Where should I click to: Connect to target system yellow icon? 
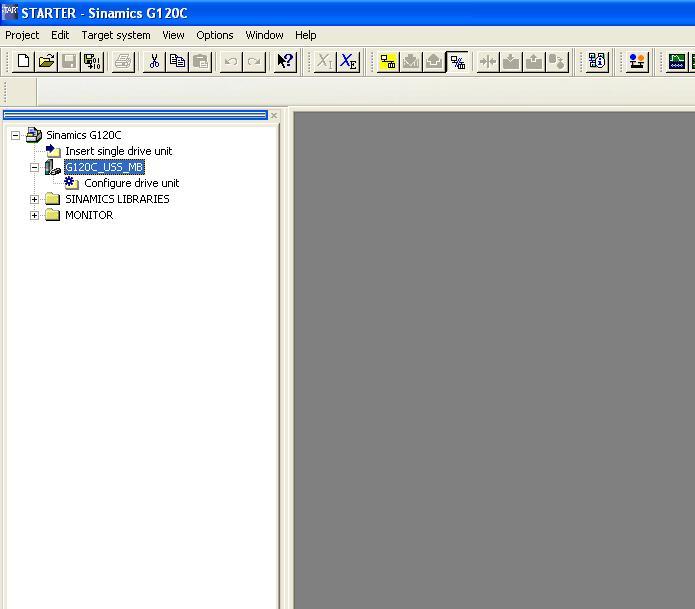(388, 61)
